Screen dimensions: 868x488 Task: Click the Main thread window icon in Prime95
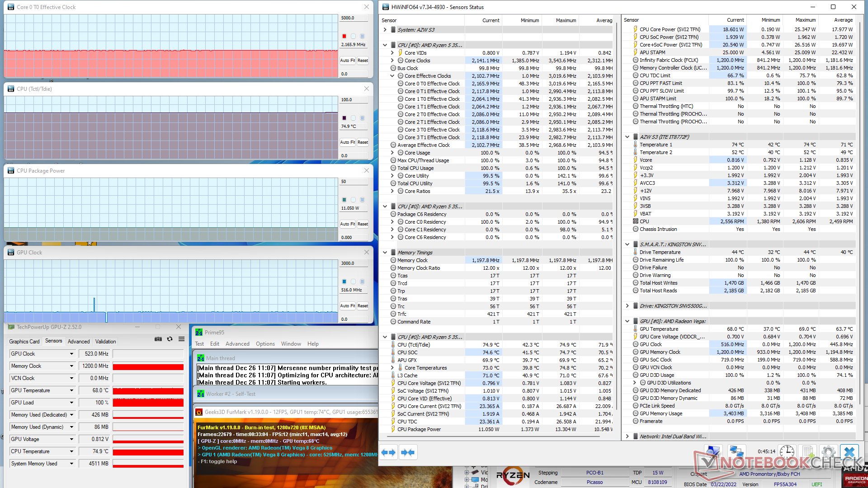click(201, 358)
